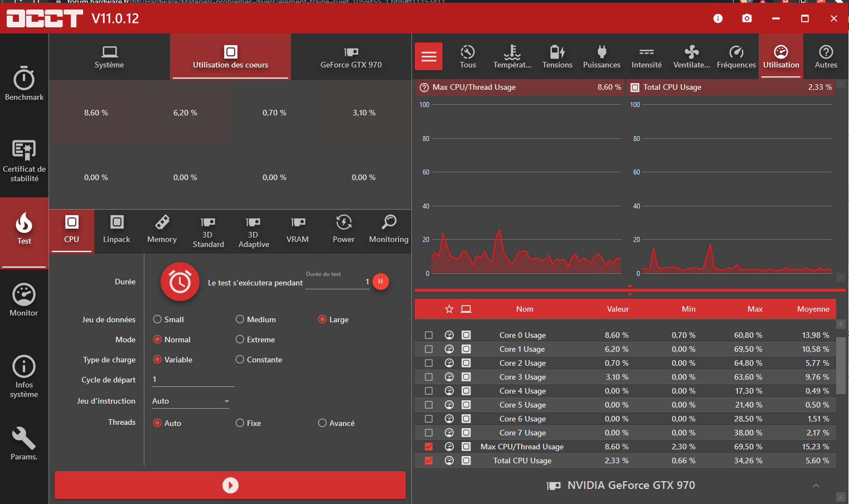Select the VRAM test icon
Screen dimensions: 849x504
coord(298,230)
